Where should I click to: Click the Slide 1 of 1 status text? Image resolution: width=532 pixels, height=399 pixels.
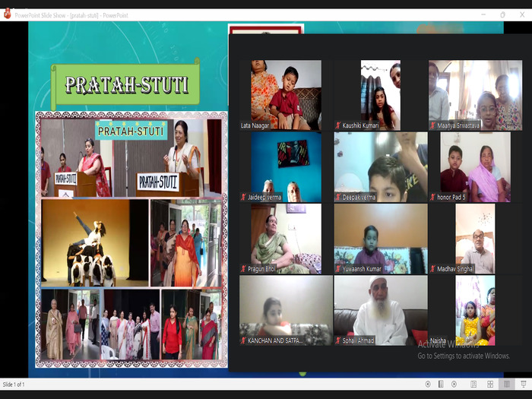click(14, 385)
